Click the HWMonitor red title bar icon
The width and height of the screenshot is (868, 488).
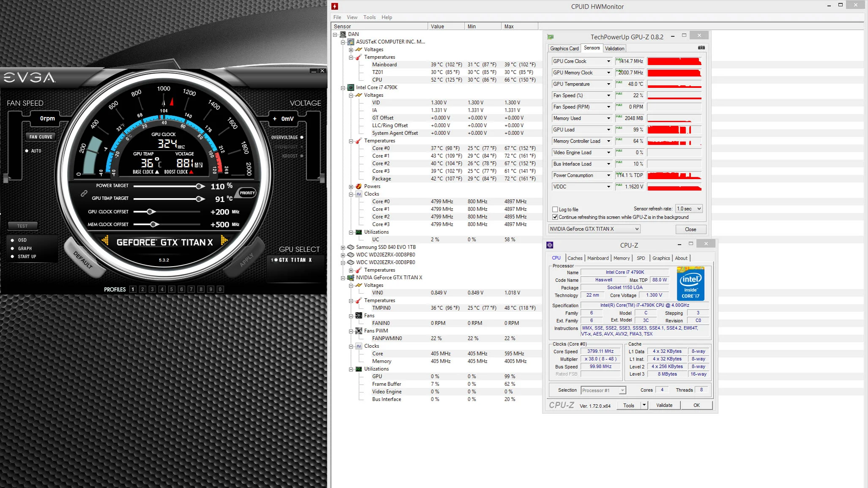pos(335,6)
